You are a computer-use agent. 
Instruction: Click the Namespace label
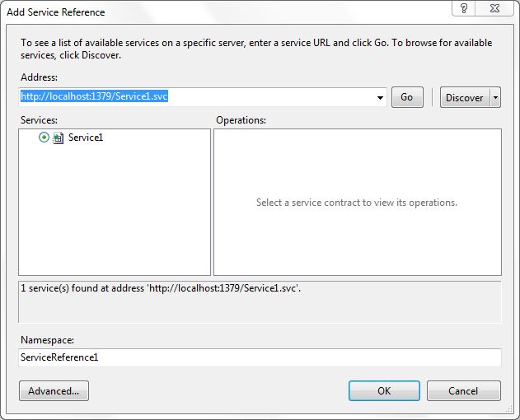click(46, 340)
